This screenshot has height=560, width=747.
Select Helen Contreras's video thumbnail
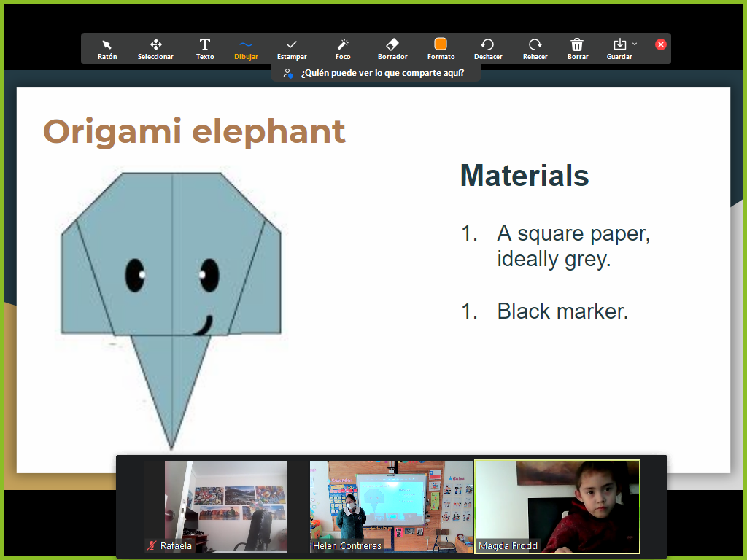(x=391, y=503)
